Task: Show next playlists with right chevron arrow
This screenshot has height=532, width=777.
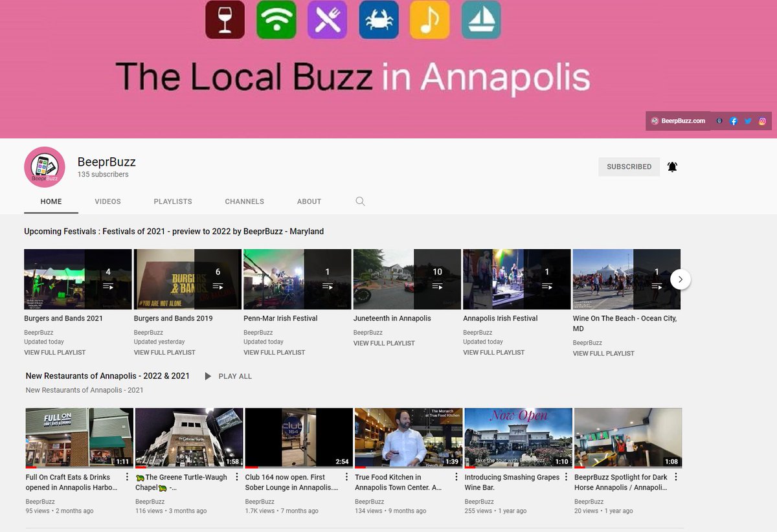Action: (680, 280)
